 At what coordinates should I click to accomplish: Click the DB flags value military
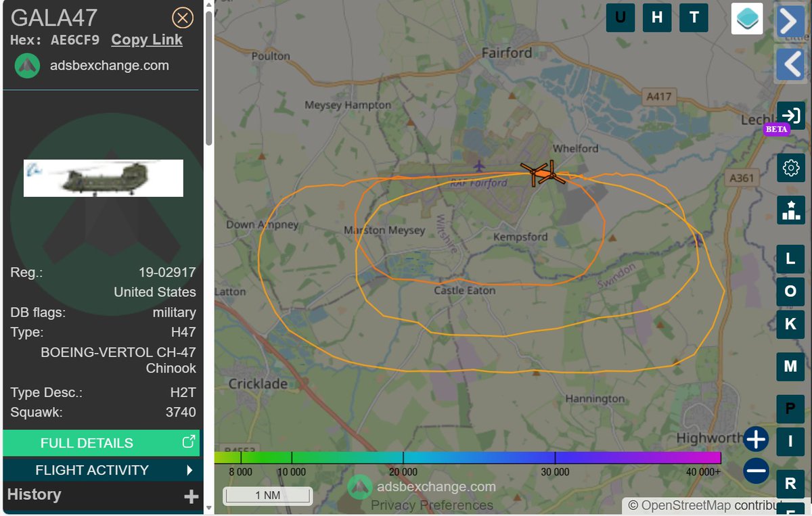click(x=174, y=312)
